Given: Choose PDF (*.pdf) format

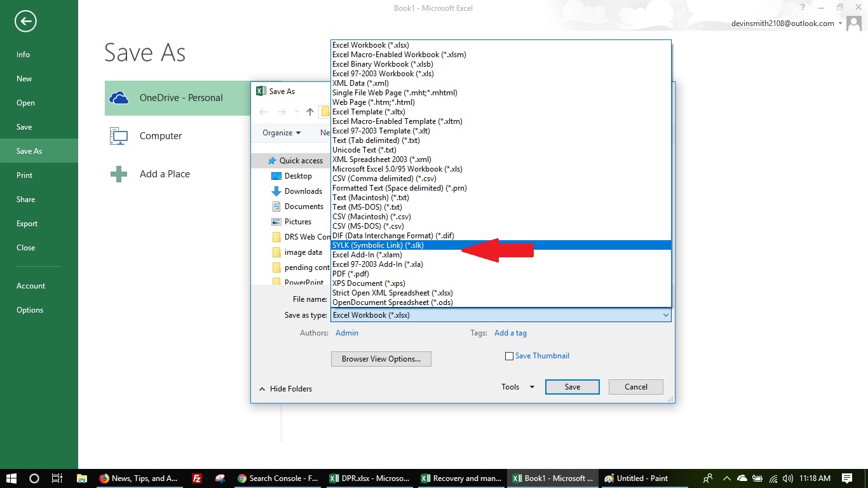Looking at the screenshot, I should 501,274.
